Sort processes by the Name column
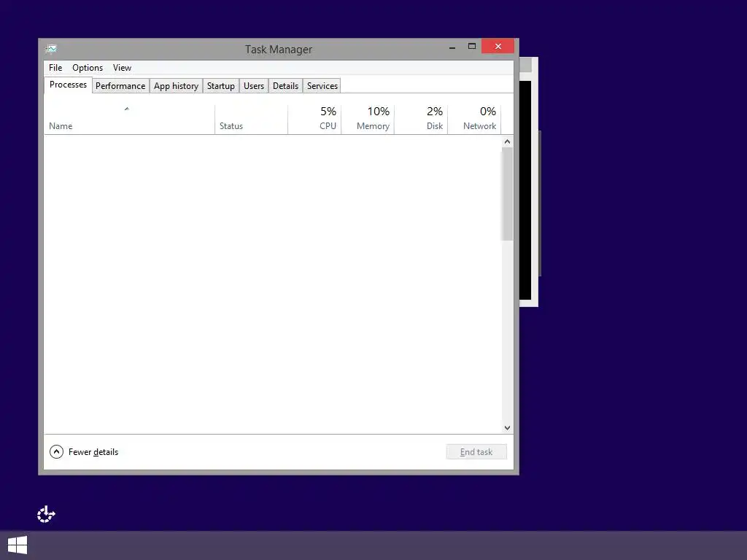Image resolution: width=747 pixels, height=560 pixels. coord(129,119)
